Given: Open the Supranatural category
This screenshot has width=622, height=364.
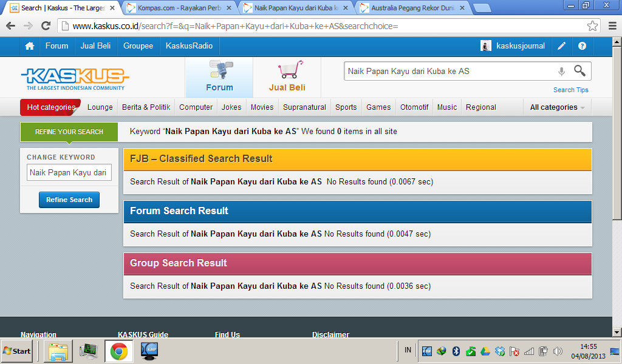Looking at the screenshot, I should (x=305, y=107).
